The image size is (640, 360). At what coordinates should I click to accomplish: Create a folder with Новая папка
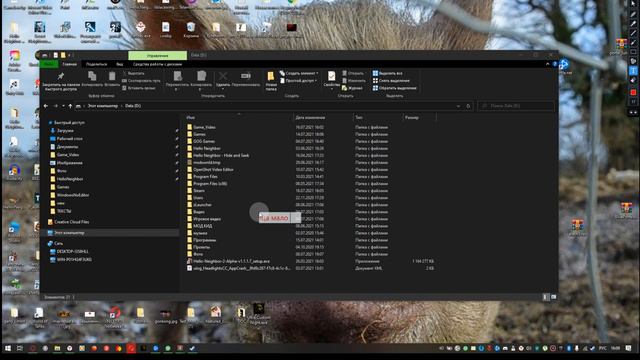[x=271, y=80]
